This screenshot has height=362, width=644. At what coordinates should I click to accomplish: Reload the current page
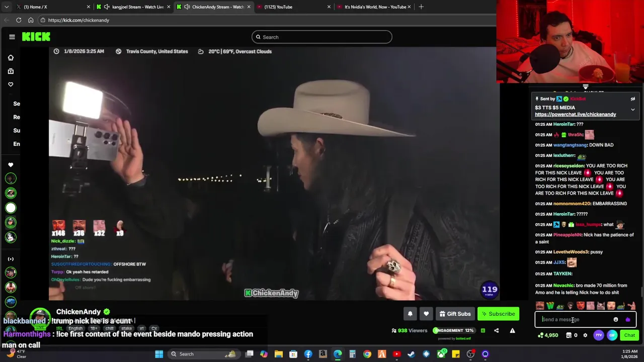pyautogui.click(x=19, y=20)
